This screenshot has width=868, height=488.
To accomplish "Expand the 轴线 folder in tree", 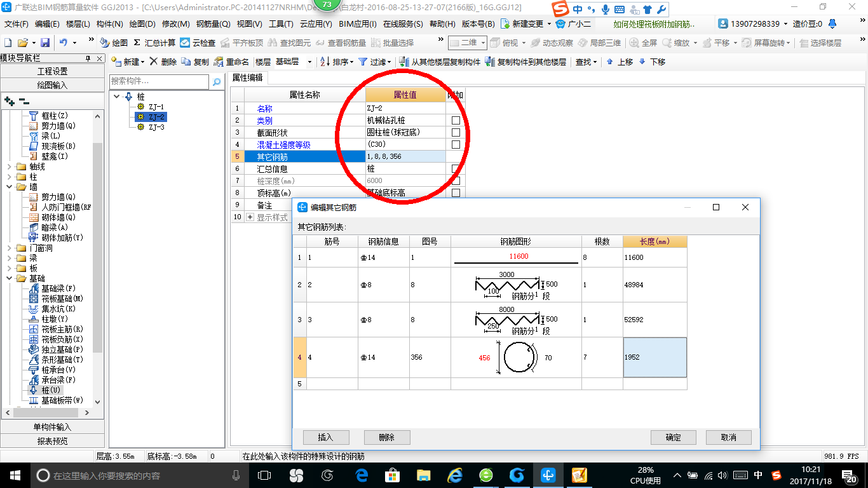I will (10, 166).
